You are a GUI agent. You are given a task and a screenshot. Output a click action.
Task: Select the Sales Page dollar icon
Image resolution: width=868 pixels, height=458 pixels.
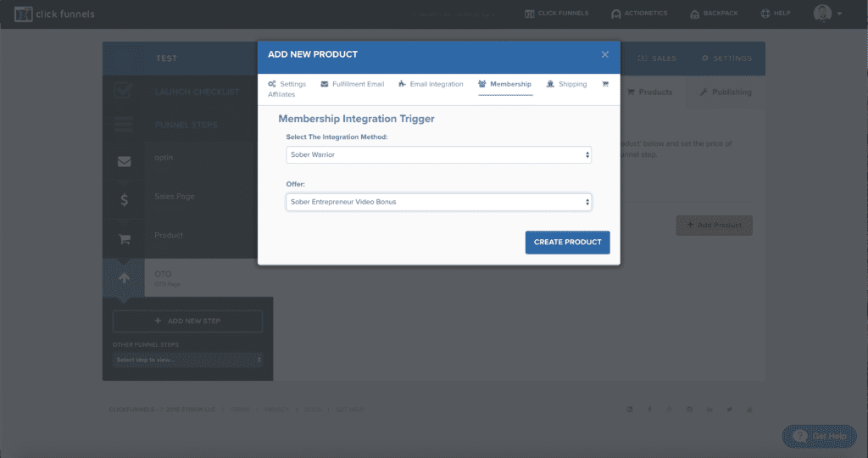pyautogui.click(x=124, y=200)
